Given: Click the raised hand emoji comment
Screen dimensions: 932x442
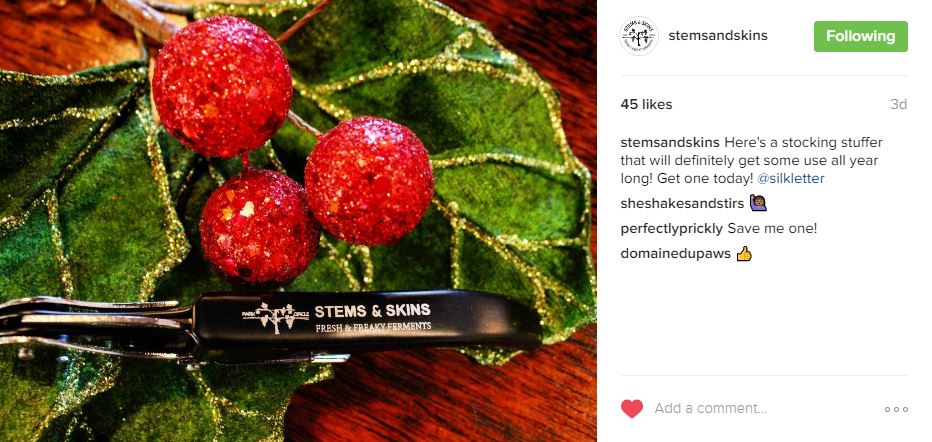Looking at the screenshot, I should click(x=758, y=203).
